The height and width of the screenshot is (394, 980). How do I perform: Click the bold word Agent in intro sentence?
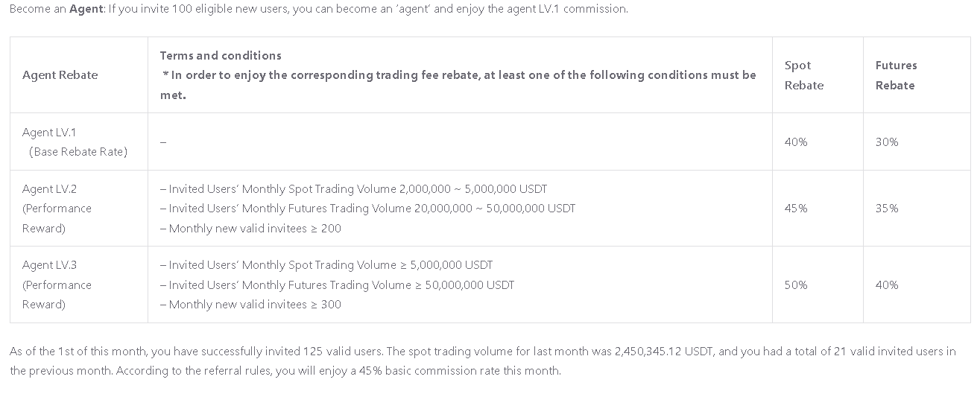click(86, 10)
